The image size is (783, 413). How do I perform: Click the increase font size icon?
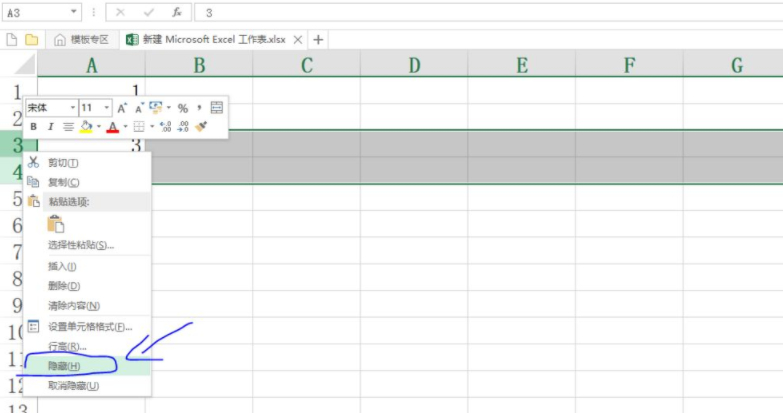[122, 108]
